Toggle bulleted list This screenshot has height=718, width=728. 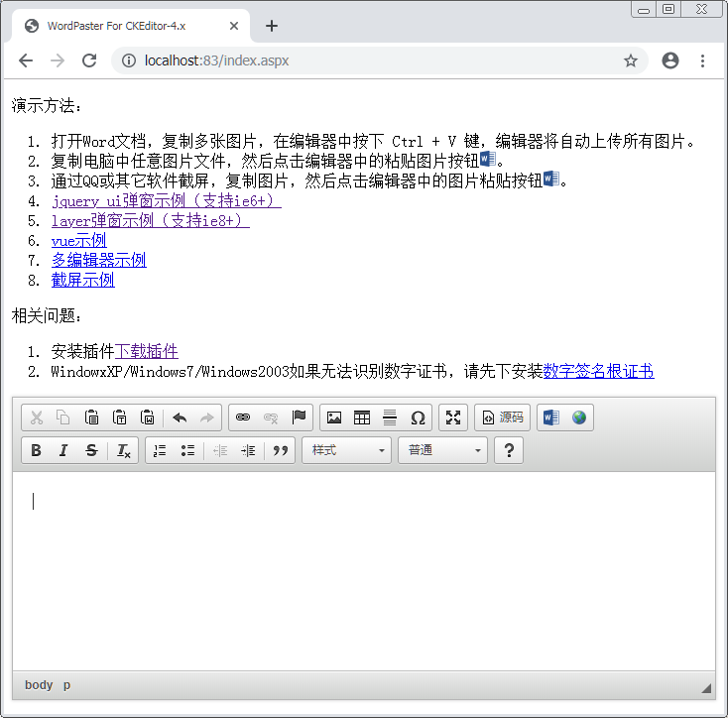187,450
